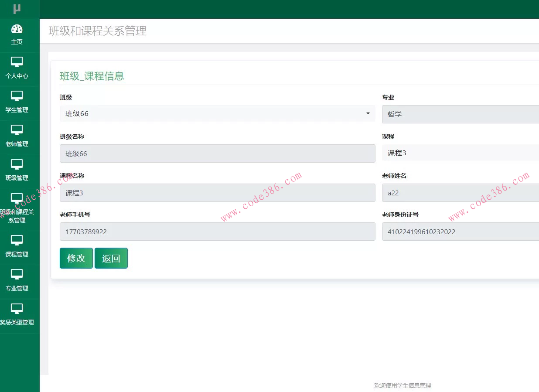
Task: Click the 主页 home icon in sidebar
Action: click(x=17, y=29)
